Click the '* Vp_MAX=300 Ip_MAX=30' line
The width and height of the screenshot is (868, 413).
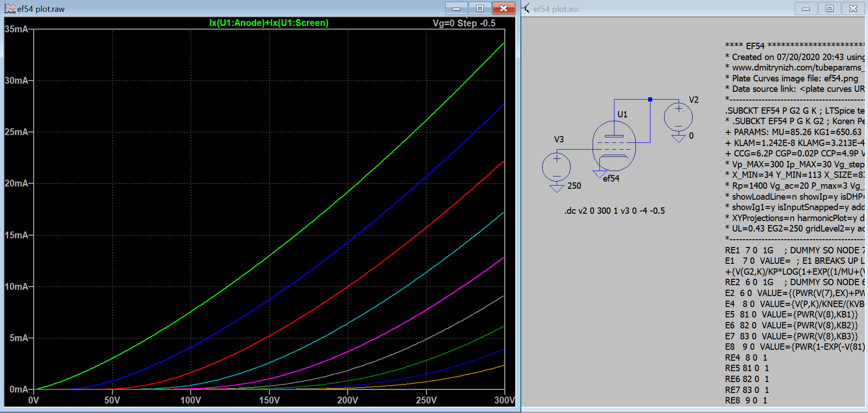tap(795, 164)
